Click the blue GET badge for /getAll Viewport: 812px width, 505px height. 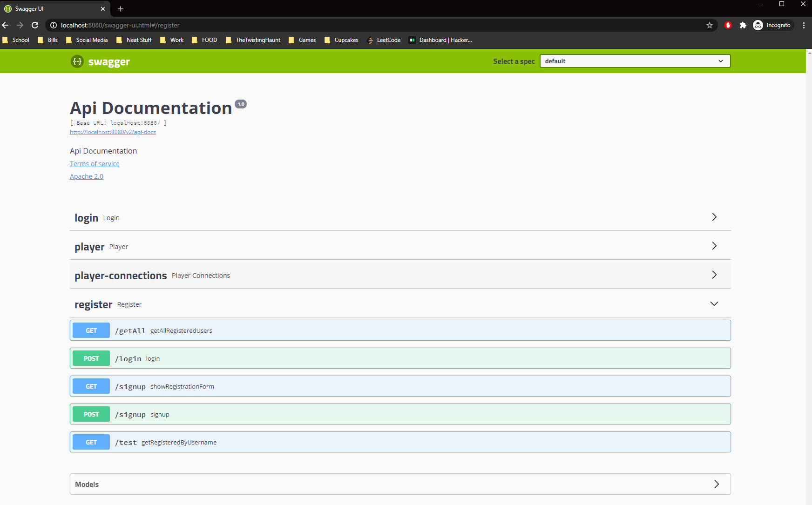pos(91,330)
